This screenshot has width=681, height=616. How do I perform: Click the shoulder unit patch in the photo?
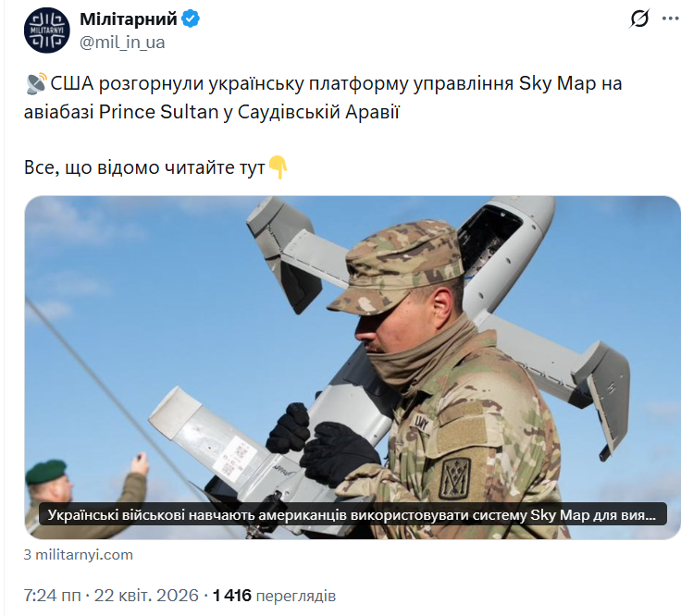click(454, 478)
